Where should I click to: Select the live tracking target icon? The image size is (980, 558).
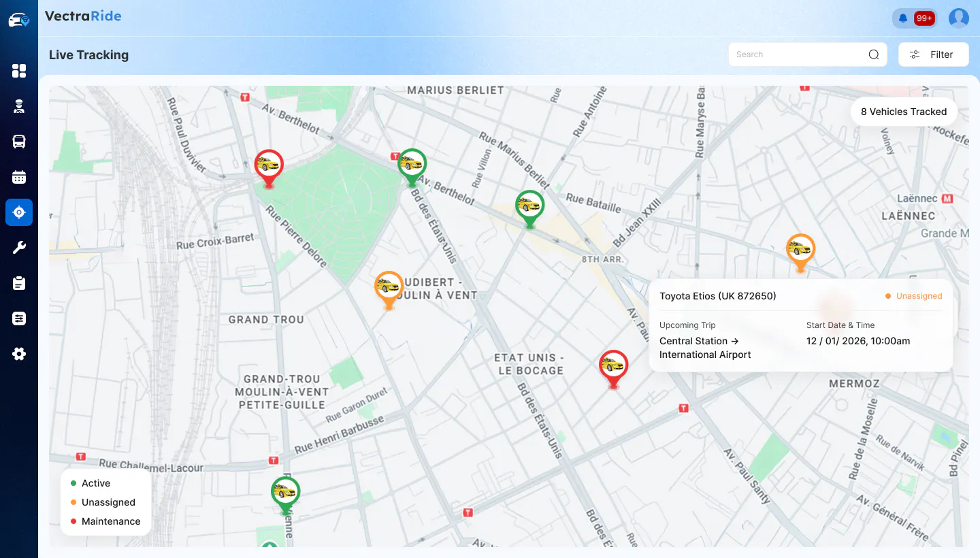coord(19,212)
